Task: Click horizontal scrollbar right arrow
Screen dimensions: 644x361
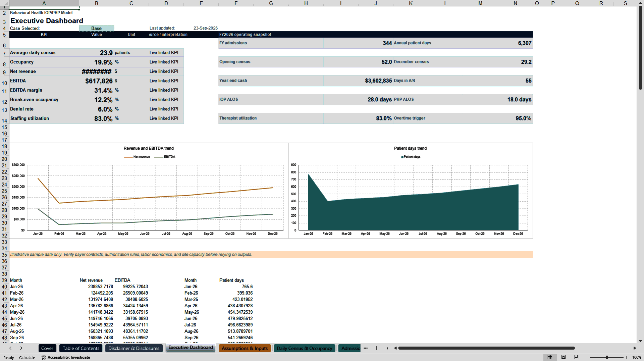Action: click(635, 348)
